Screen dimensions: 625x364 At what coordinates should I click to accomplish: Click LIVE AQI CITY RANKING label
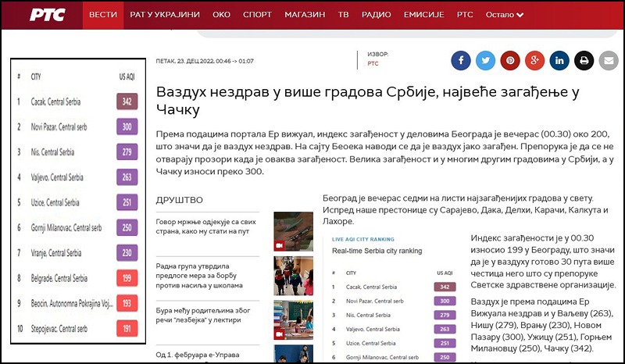coord(363,239)
